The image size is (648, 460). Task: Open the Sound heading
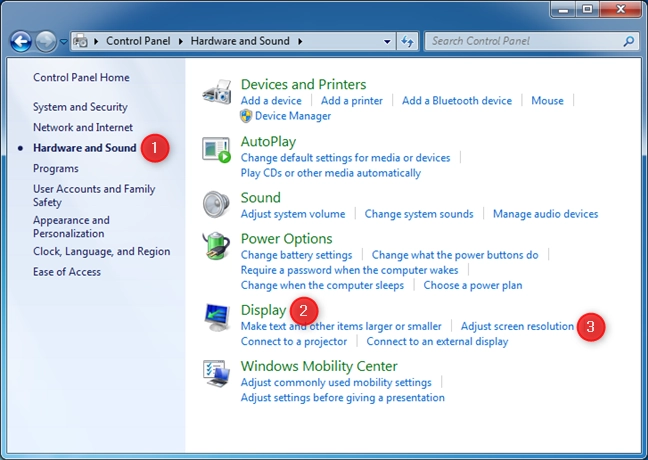tap(260, 198)
